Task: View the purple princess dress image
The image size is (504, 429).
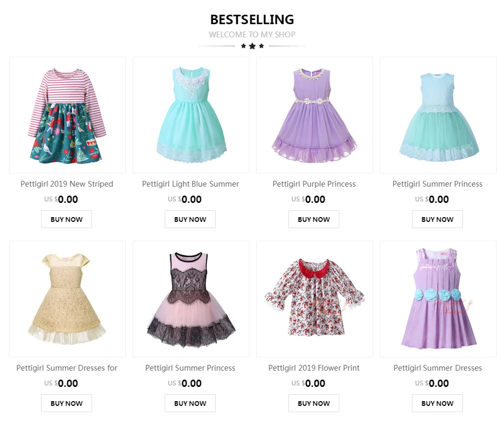Action: pos(315,115)
